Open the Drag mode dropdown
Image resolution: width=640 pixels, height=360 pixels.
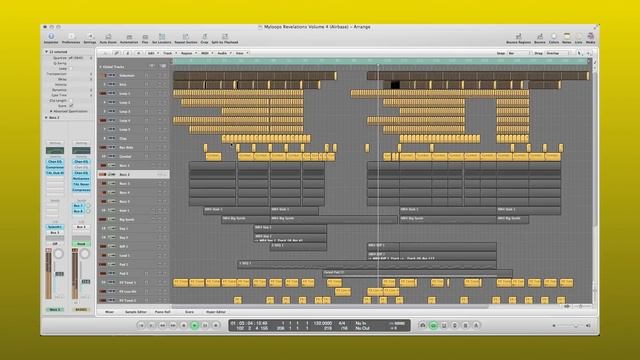pyautogui.click(x=557, y=53)
